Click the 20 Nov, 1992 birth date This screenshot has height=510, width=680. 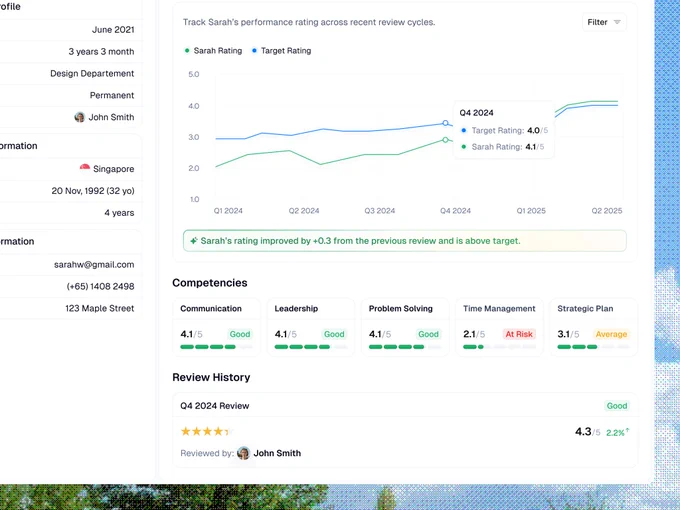(93, 191)
